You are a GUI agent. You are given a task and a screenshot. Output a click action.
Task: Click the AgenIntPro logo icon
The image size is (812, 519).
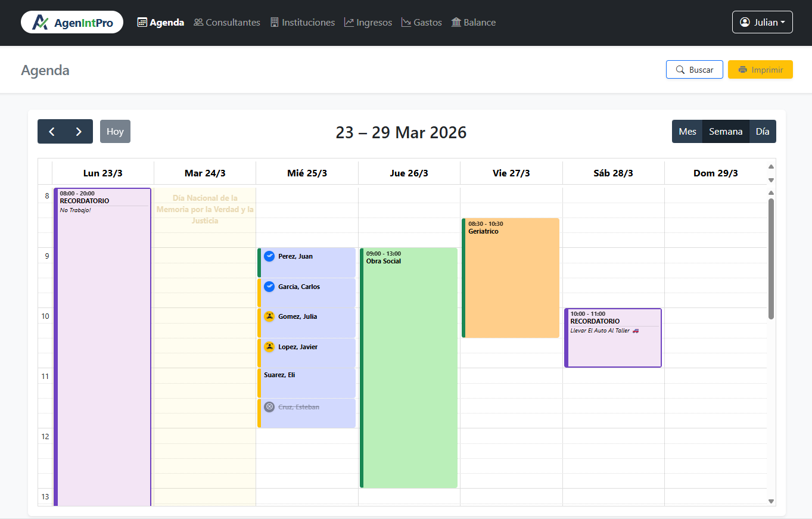(39, 21)
